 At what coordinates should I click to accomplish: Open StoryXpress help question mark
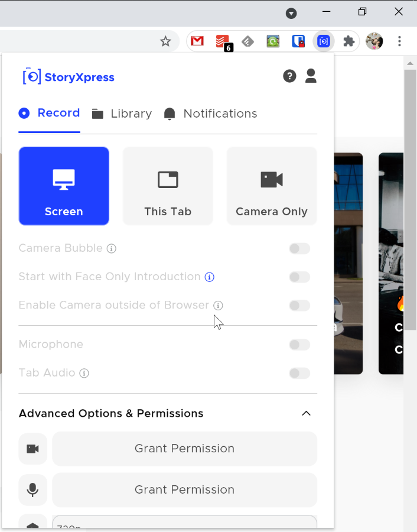point(289,76)
